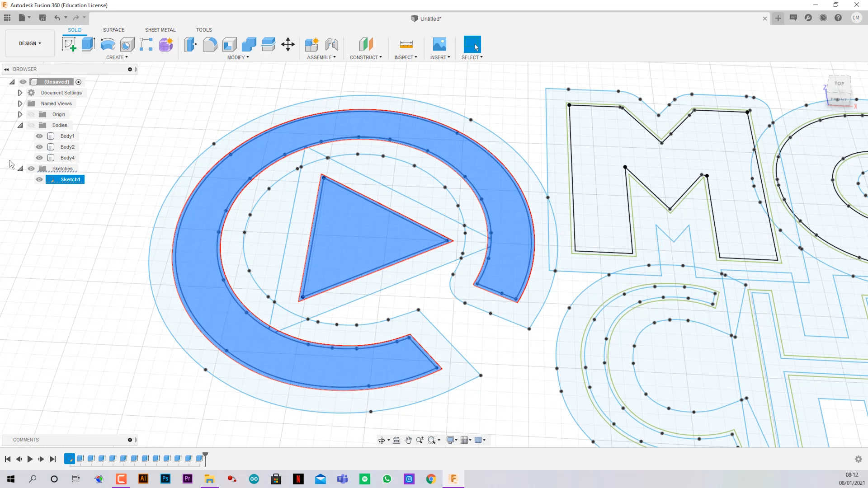Screen dimensions: 868x488
Task: Click the Move/Copy tool icon
Action: pos(288,44)
